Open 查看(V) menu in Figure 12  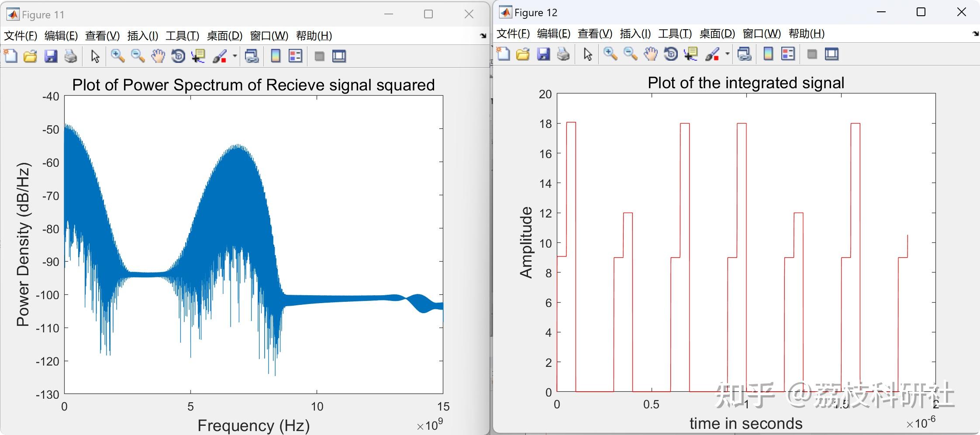click(x=595, y=34)
